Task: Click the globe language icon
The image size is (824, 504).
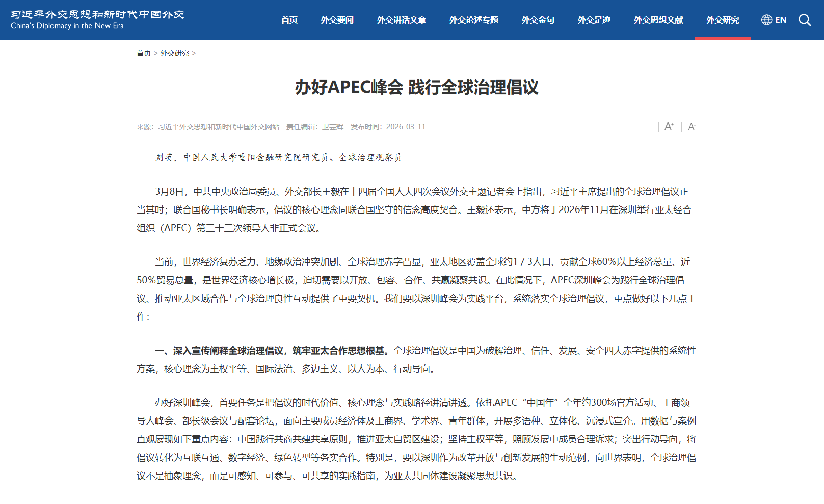Action: [x=766, y=20]
